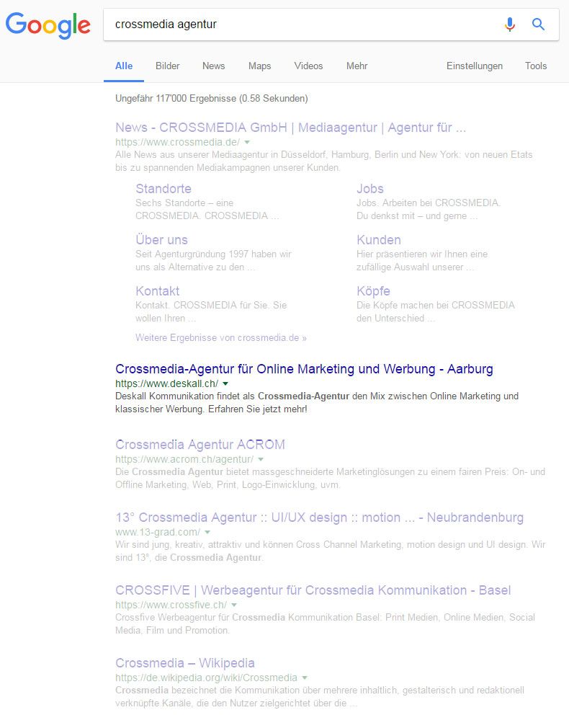Expand dropdown arrow beside crossmedia.de URL
The width and height of the screenshot is (569, 728).
247,142
